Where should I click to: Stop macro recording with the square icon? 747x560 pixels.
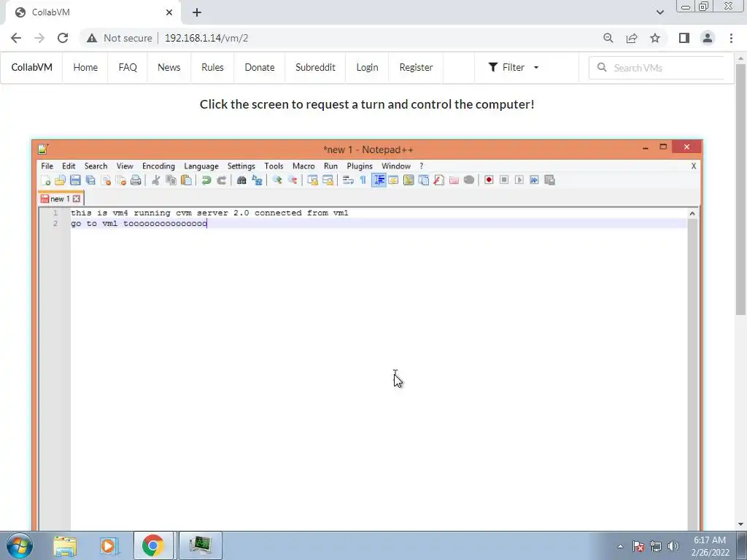pyautogui.click(x=504, y=180)
